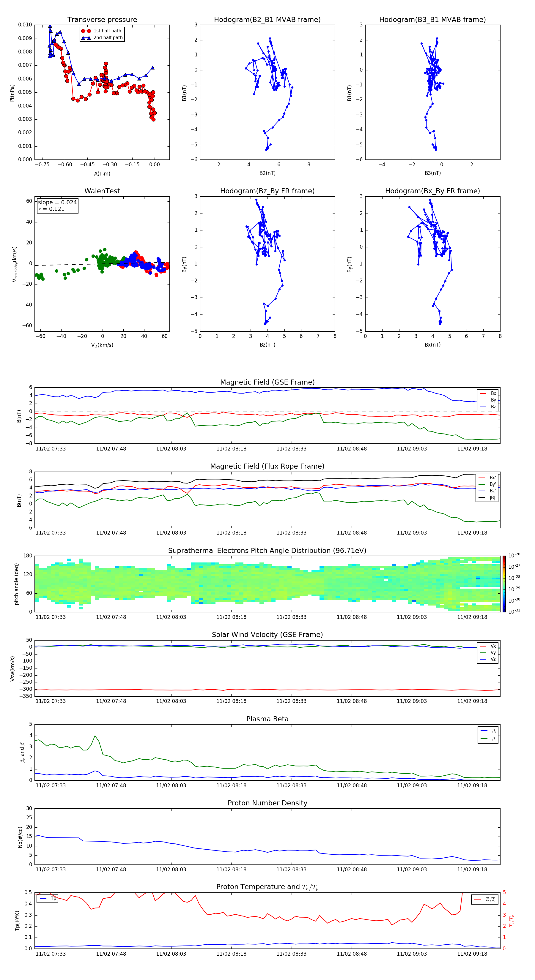Click the 'r = 0.121' annotation
The image size is (535, 980).
pos(51,209)
